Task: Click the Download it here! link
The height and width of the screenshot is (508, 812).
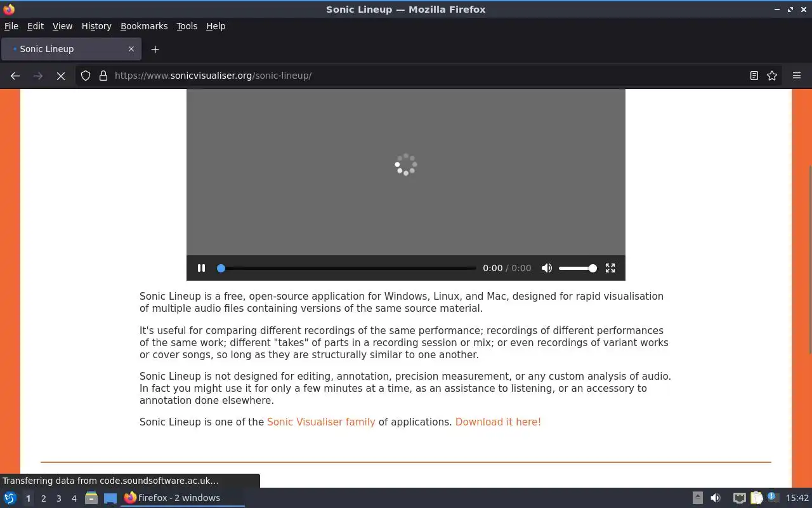Action: point(498,422)
